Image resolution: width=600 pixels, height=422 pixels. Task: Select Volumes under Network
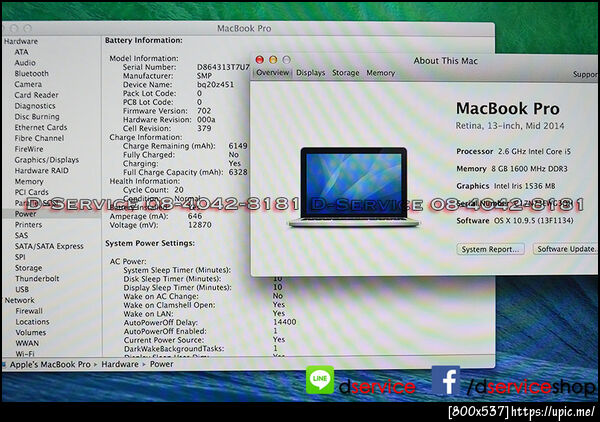pos(31,332)
